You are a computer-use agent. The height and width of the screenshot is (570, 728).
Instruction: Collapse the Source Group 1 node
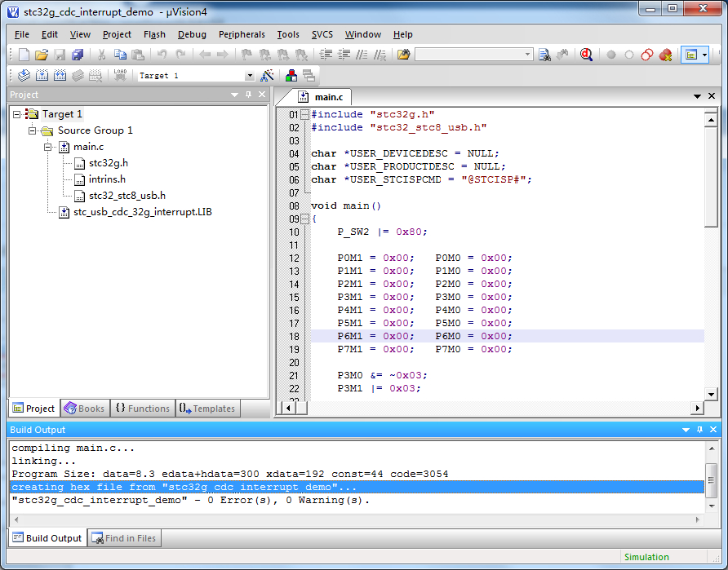pyautogui.click(x=32, y=130)
